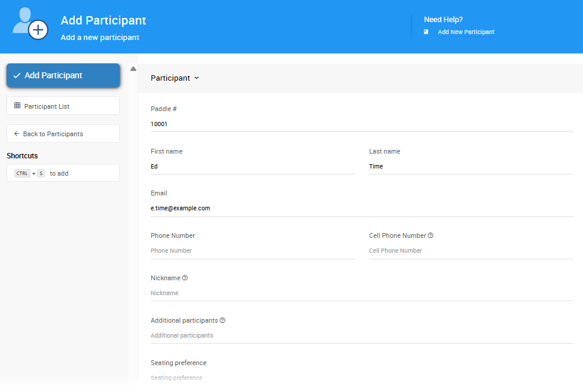Click the add participant avatar icon
Screen dimensions: 583x392
(30, 24)
